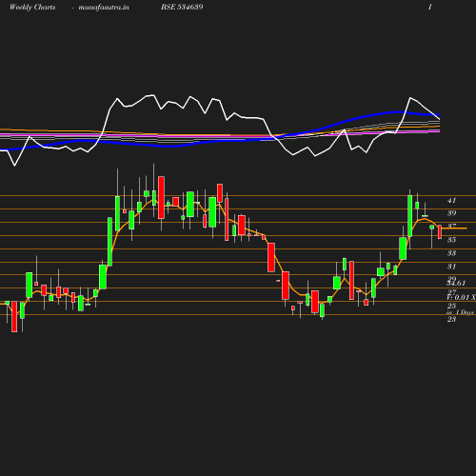476x476 pixels.
Task: Click the 33 price axis label
Action: pyautogui.click(x=451, y=253)
